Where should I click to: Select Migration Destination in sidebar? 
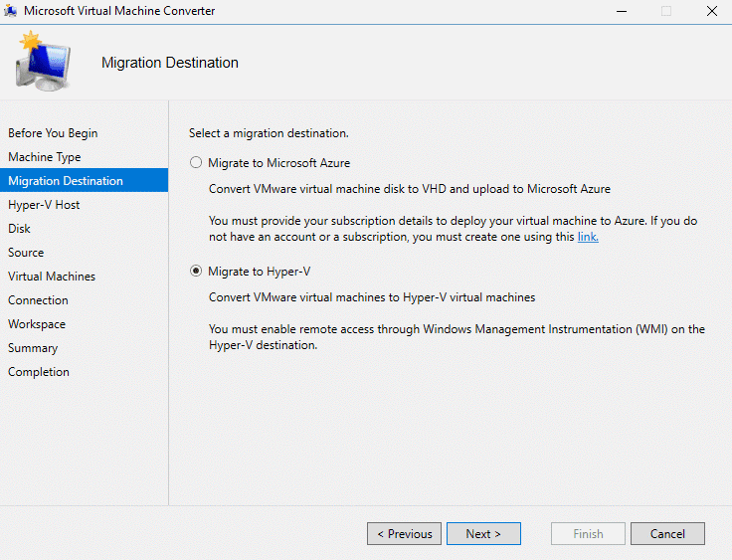click(x=66, y=181)
